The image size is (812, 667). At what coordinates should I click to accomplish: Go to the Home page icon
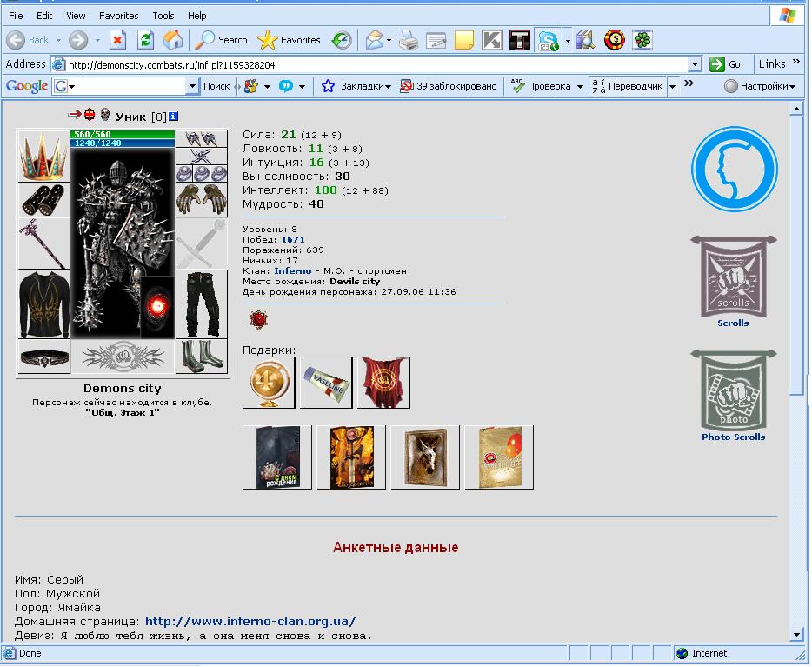173,40
